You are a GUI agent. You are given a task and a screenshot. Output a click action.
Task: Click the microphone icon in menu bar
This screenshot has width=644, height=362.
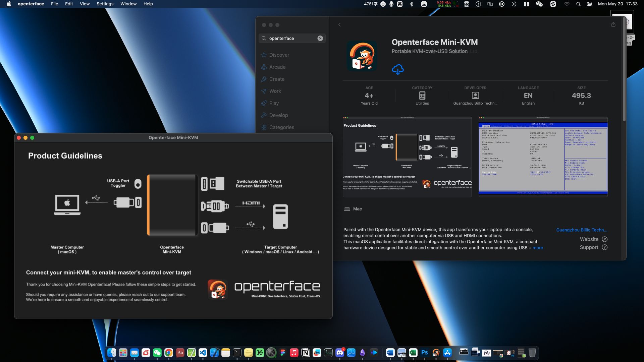[x=391, y=4]
